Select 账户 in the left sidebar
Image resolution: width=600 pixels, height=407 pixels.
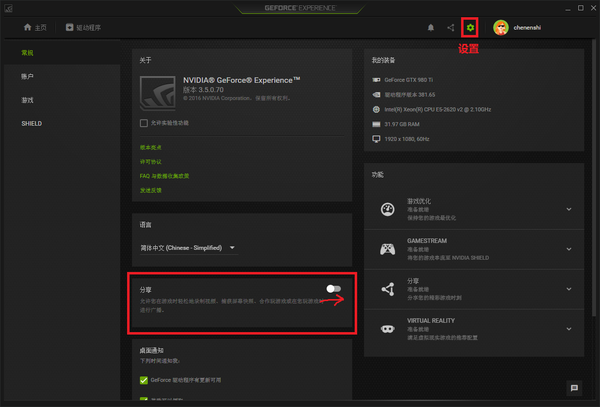pos(27,77)
